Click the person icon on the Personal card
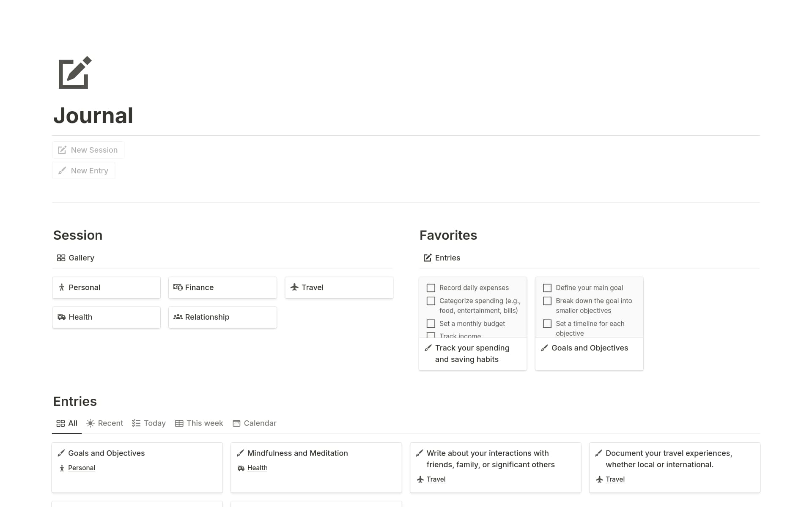Image resolution: width=812 pixels, height=507 pixels. click(x=62, y=287)
